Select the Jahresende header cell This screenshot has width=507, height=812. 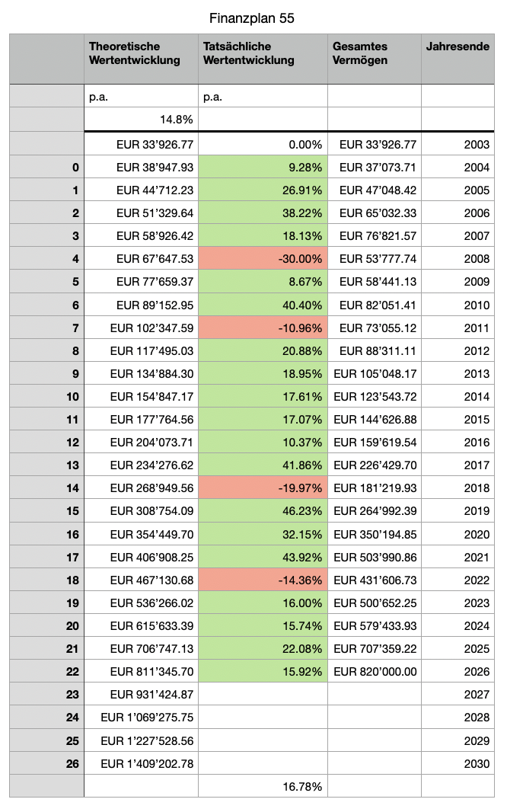[x=458, y=59]
